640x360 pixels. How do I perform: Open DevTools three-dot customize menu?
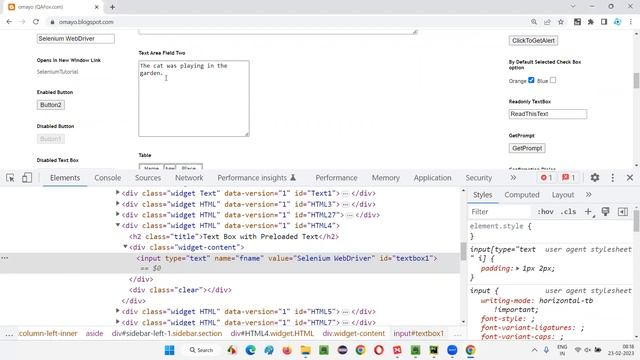point(613,178)
